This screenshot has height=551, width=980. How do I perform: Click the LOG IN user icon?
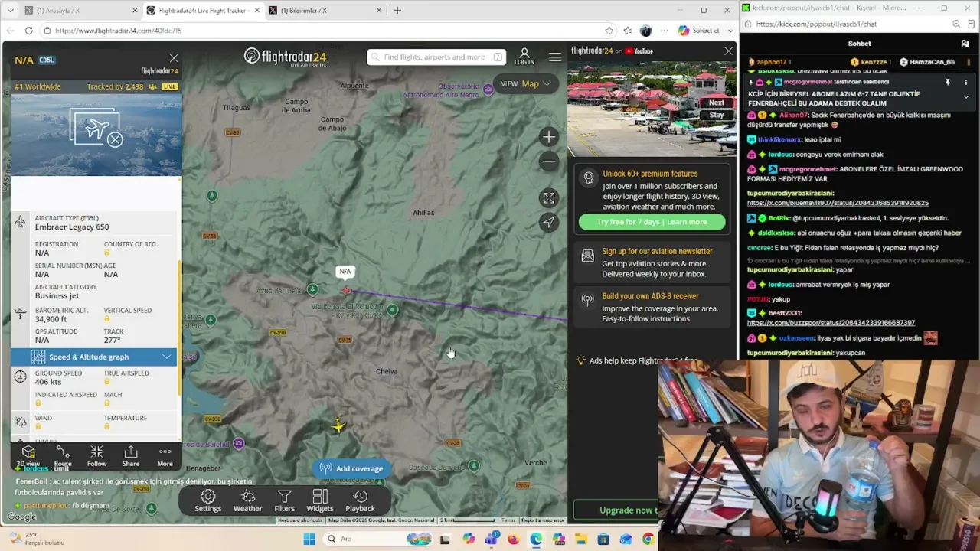(x=524, y=57)
